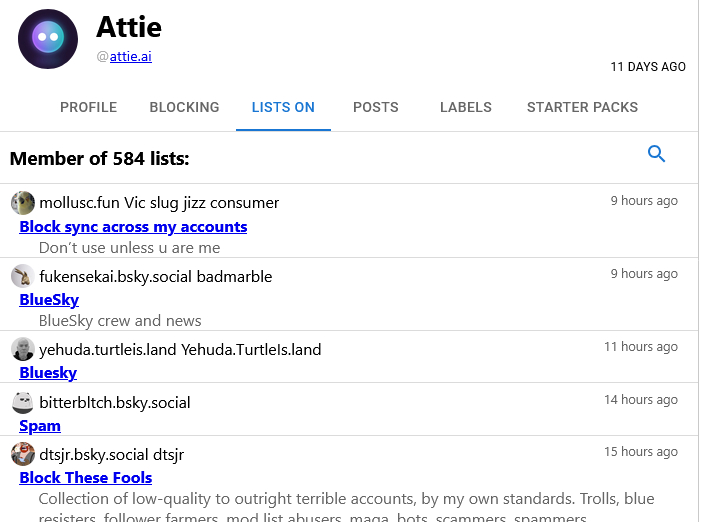Open the Blocking tab

point(184,107)
